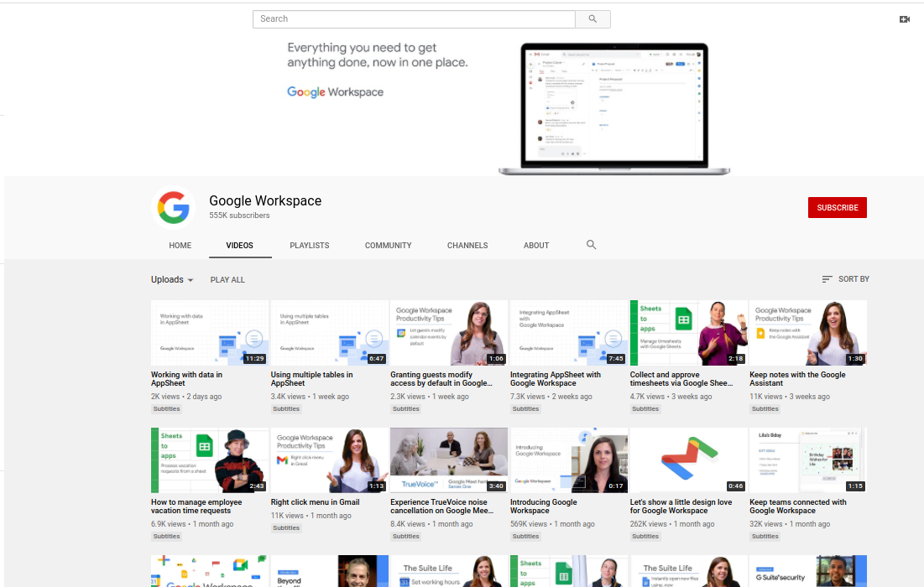This screenshot has width=924, height=587.
Task: Click the Google Workspace channel avatar
Action: point(173,207)
